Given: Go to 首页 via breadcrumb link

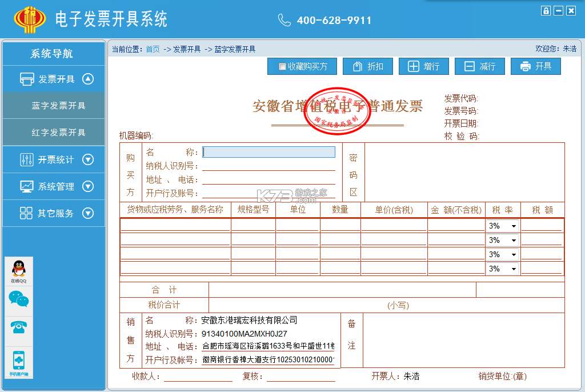Looking at the screenshot, I should point(153,49).
